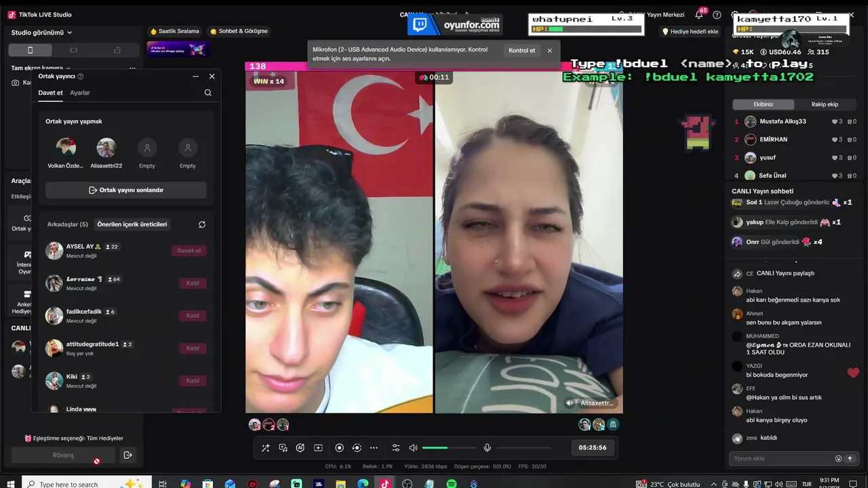Screen dimensions: 868x488
Task: Click the Kontrol et notification button
Action: (521, 50)
